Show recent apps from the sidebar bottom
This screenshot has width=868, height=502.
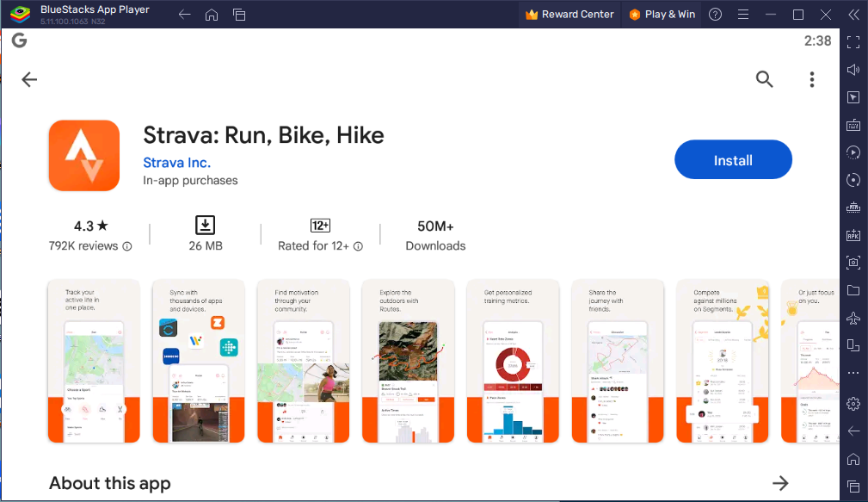(x=853, y=487)
